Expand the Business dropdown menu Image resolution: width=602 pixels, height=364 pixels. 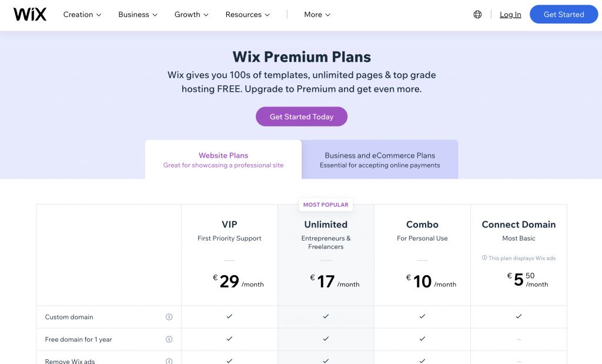coord(138,15)
